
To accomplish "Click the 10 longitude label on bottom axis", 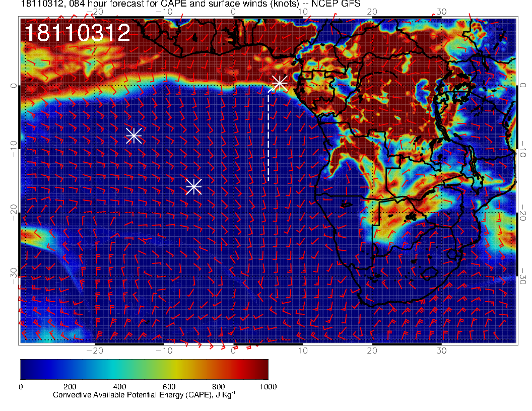I will click(x=303, y=350).
